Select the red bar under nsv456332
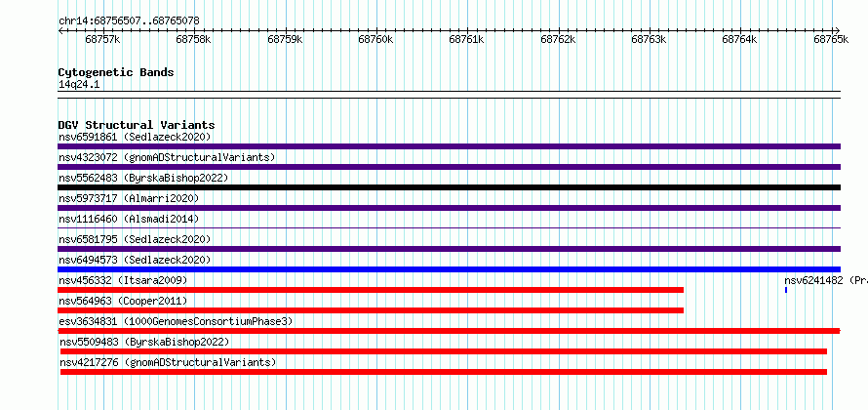This screenshot has width=868, height=410. click(x=371, y=290)
